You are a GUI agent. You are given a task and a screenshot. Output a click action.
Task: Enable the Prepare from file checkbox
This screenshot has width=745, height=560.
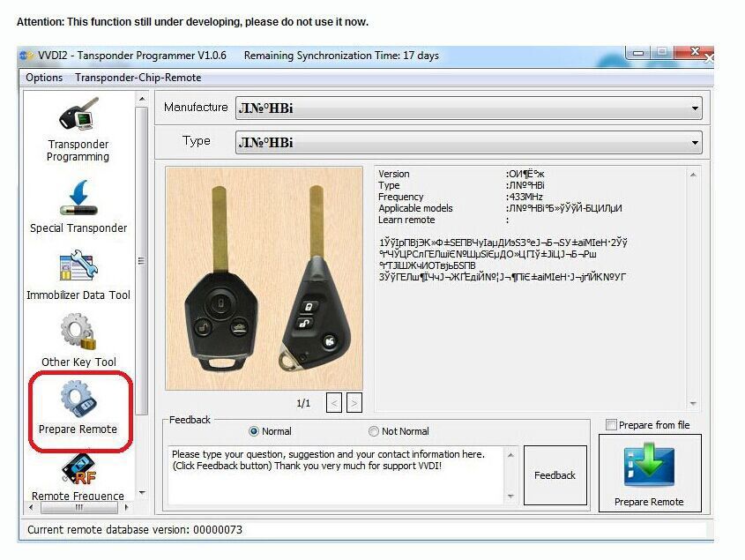[x=611, y=425]
